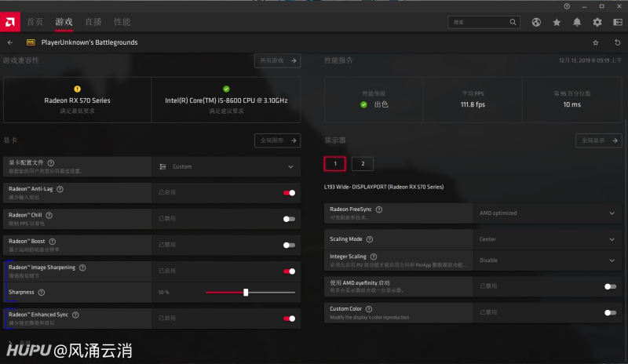The width and height of the screenshot is (628, 364).
Task: Show help for graphics profile setting
Action: (x=51, y=163)
